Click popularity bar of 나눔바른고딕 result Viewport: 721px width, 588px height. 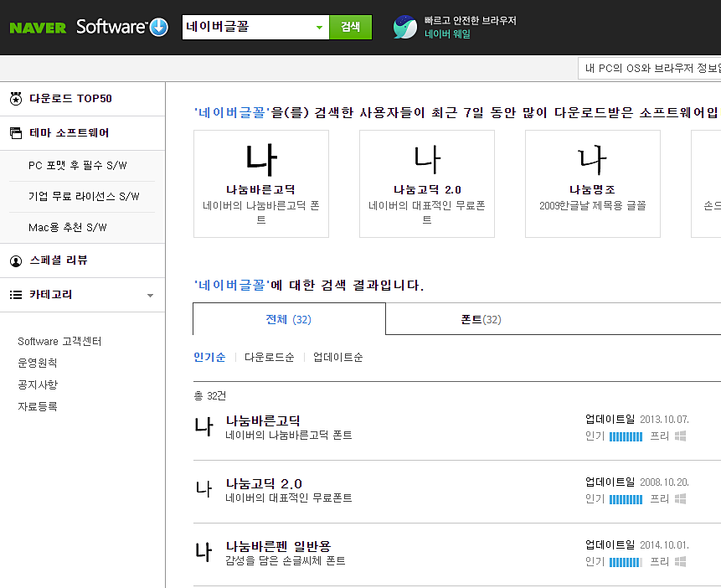(x=626, y=436)
